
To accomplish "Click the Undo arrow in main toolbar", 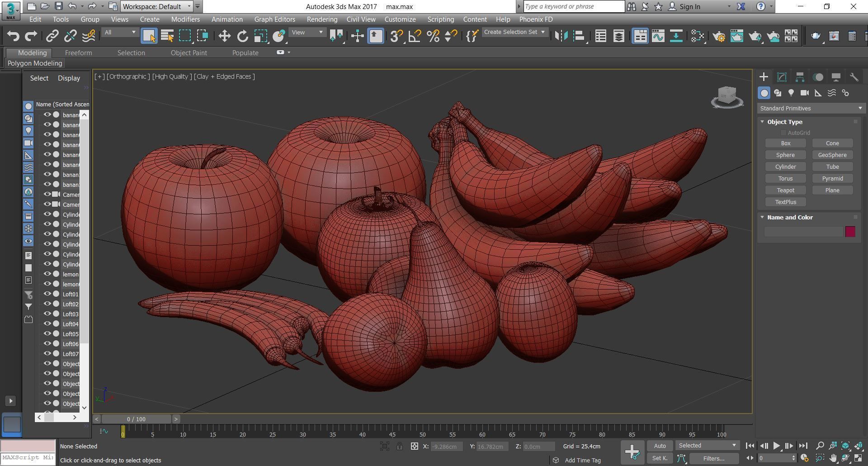I will (13, 36).
